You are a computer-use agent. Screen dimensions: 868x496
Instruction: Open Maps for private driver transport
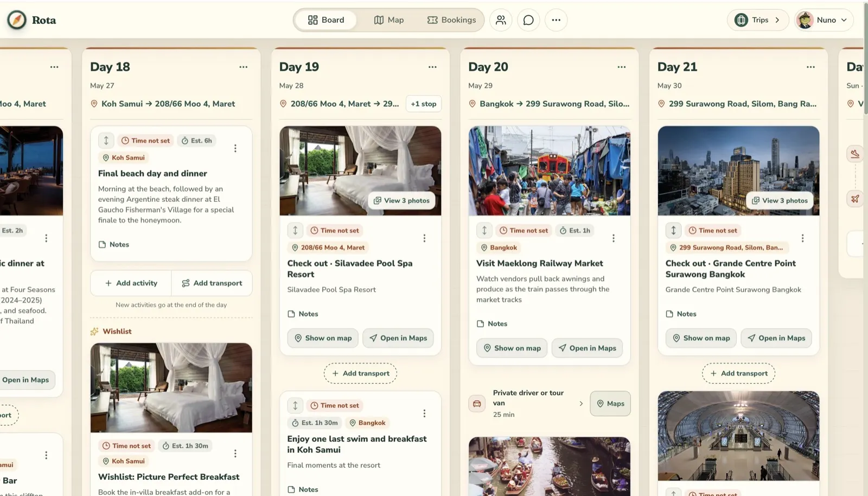click(x=610, y=404)
